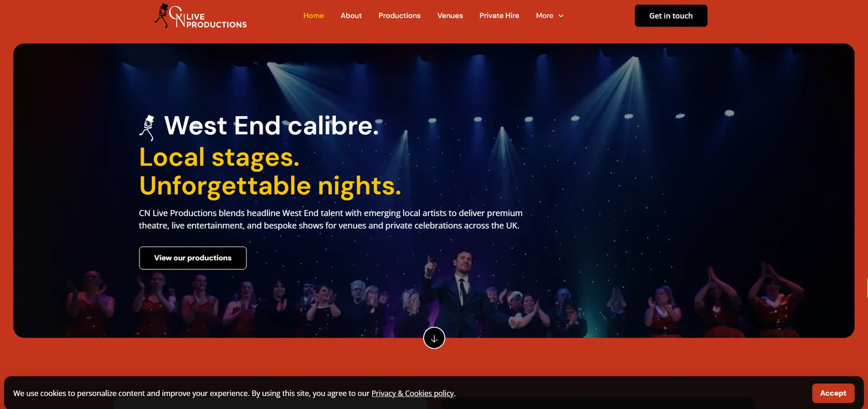This screenshot has width=868, height=409.
Task: Open the About page
Action: (x=351, y=16)
